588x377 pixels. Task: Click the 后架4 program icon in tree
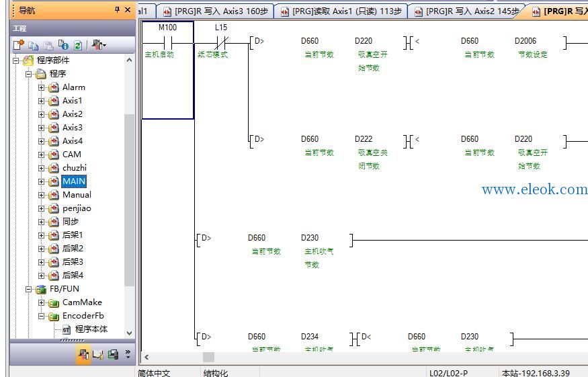(x=54, y=276)
